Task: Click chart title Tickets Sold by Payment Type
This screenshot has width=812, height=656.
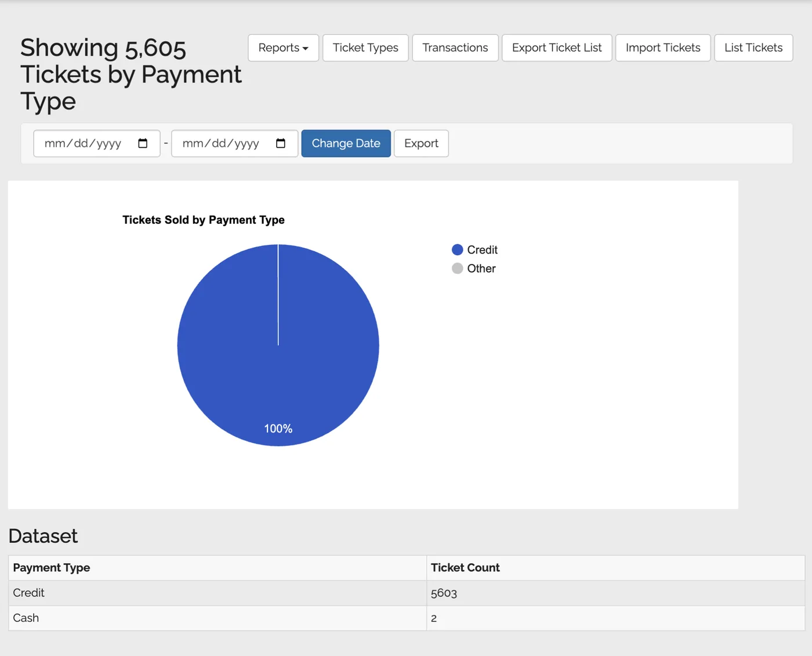Action: 204,220
